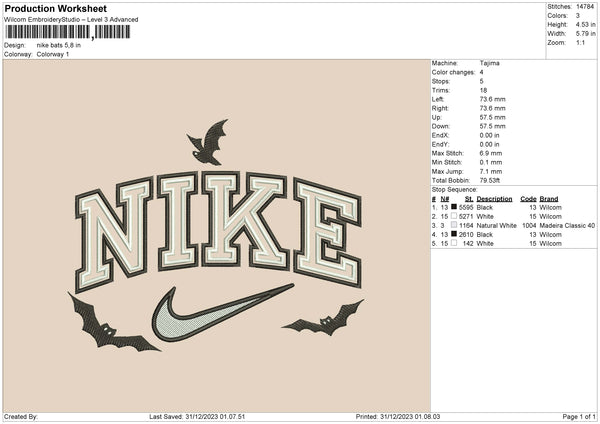Click the Production Worksheet title
Viewport: 600px width, 424px height.
pos(55,8)
